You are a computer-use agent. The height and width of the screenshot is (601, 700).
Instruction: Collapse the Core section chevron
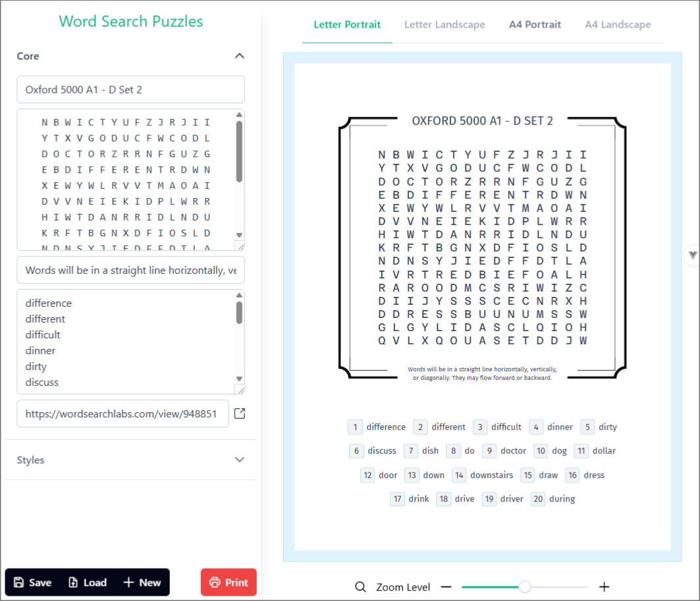(240, 56)
